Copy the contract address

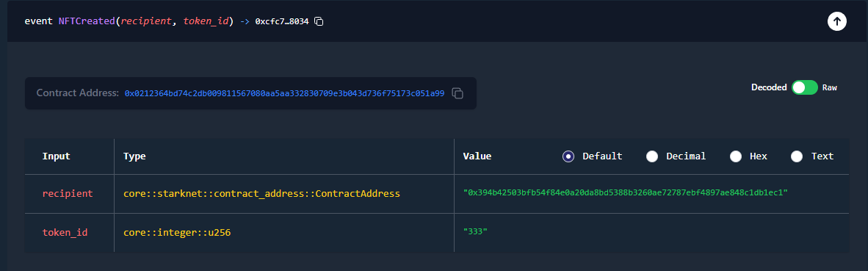[x=457, y=93]
